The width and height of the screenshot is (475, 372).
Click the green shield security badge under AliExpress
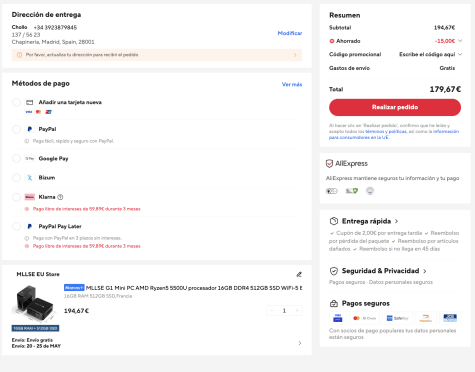(351, 191)
